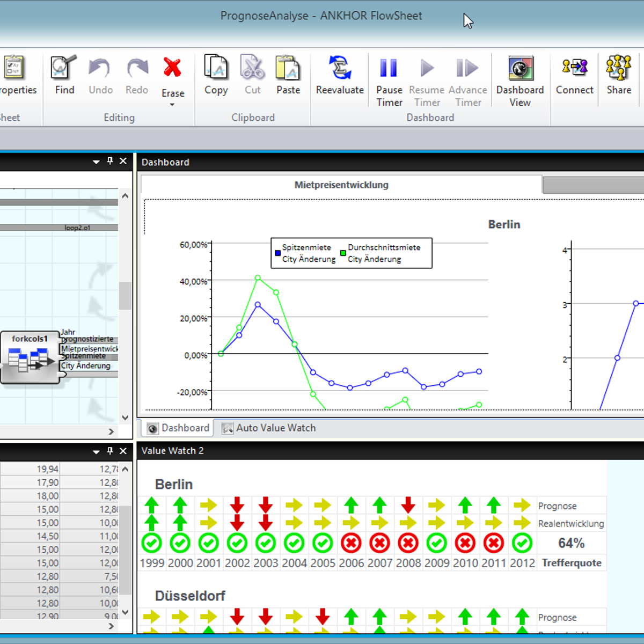The image size is (644, 644).
Task: Click Berlin 2001 yellow Prognose arrow
Action: coord(209,505)
